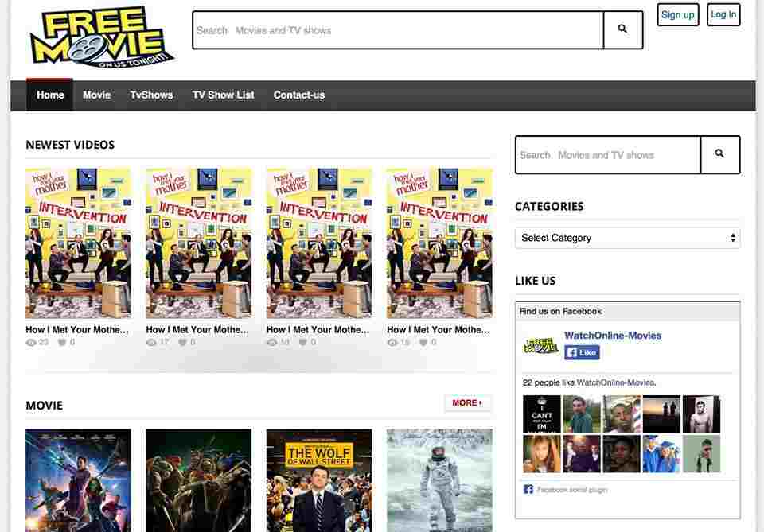
Task: Click the title under the second Newest Videos poster
Action: tap(197, 329)
